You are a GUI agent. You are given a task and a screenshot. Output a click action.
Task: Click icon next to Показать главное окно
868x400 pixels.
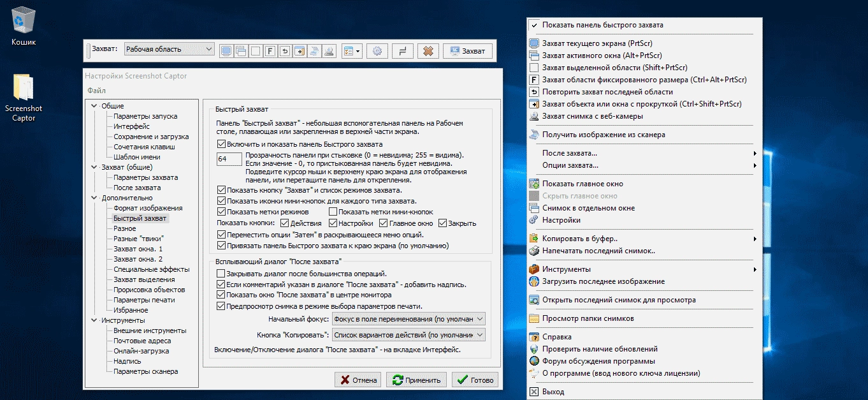[x=534, y=184]
